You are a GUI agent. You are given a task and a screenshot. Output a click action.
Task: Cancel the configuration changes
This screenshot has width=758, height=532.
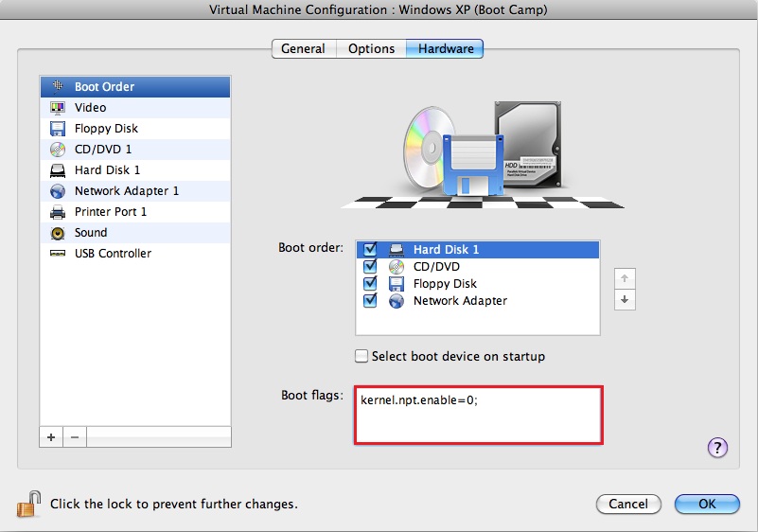[628, 504]
